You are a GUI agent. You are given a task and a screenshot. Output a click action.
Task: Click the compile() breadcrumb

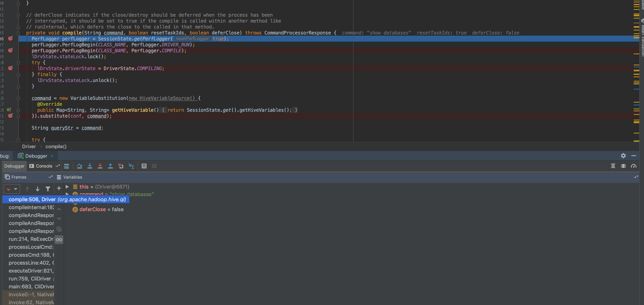[x=56, y=147]
